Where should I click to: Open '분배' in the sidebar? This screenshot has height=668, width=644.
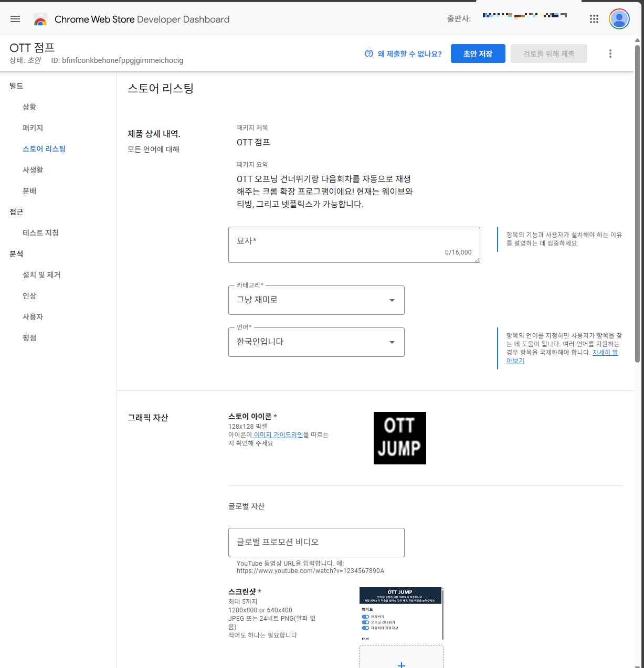(29, 191)
